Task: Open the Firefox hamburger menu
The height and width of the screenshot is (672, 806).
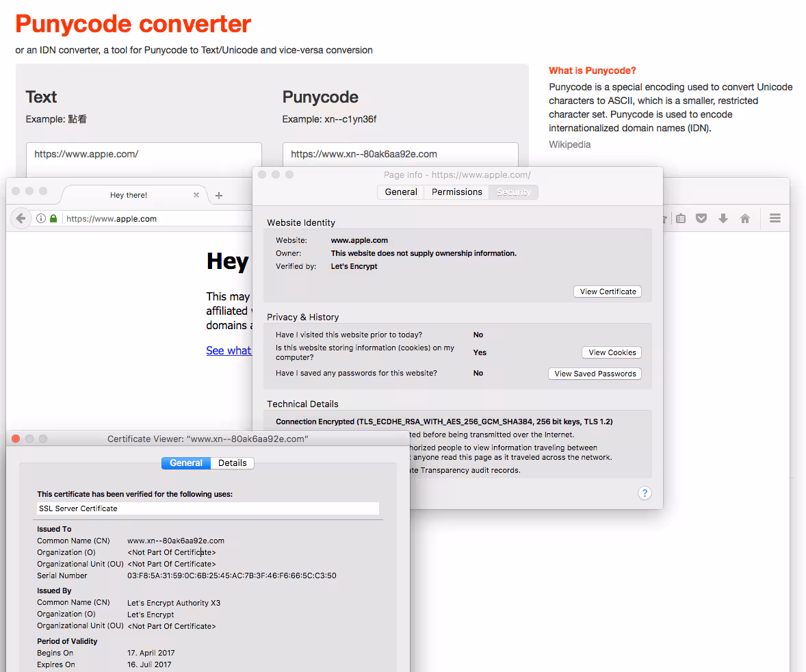Action: 775,219
